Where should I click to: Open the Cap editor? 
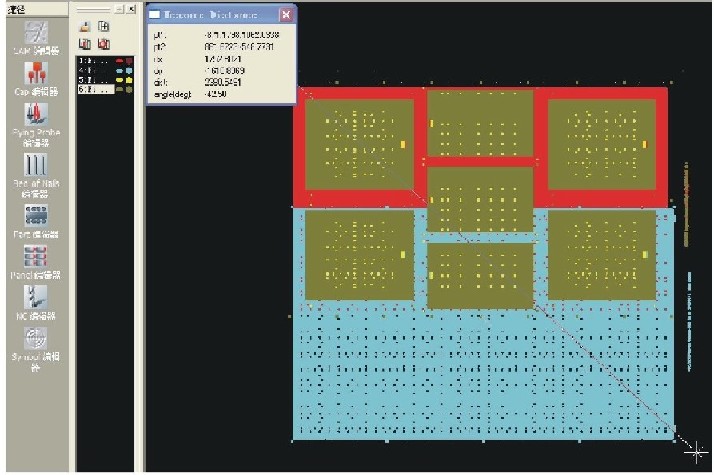(35, 78)
